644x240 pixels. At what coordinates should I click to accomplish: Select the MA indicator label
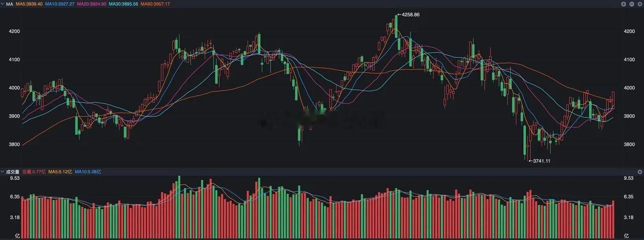9,4
